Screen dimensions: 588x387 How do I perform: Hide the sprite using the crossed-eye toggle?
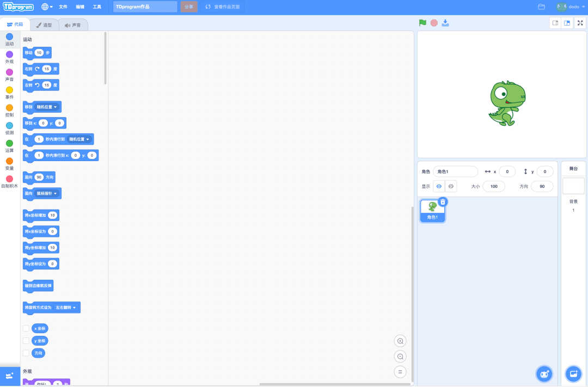pyautogui.click(x=450, y=186)
